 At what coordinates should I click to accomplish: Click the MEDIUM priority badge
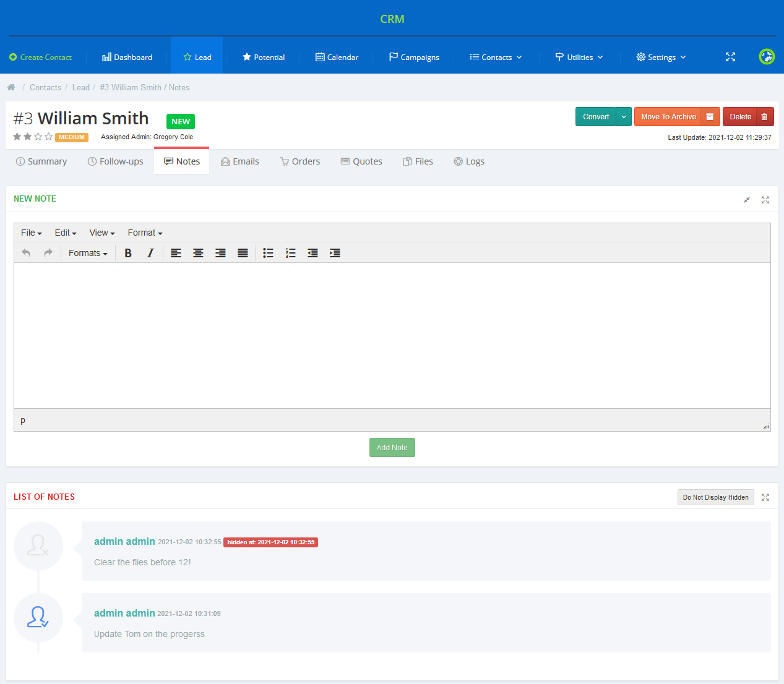click(x=72, y=137)
